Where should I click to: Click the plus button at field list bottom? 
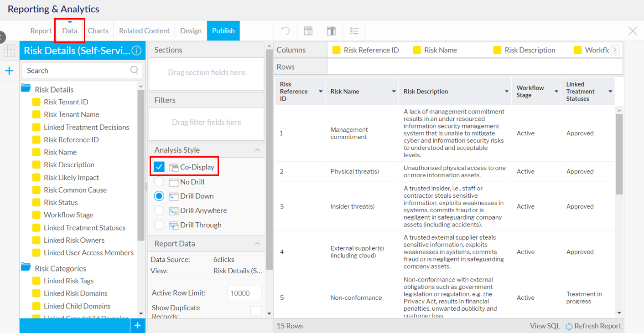click(137, 325)
